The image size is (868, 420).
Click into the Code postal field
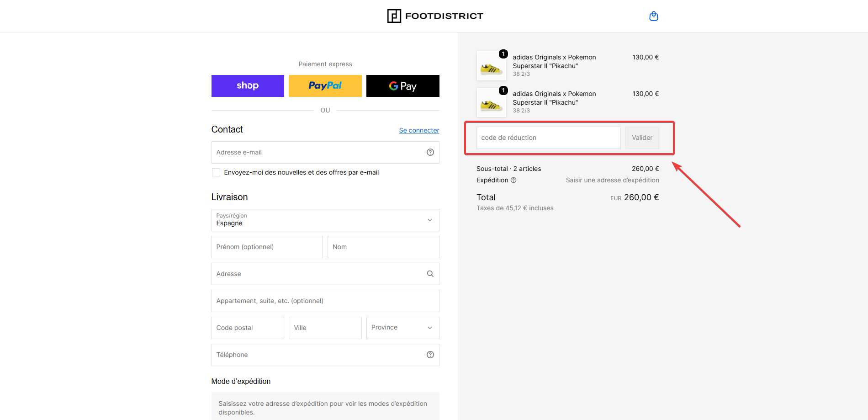click(x=248, y=328)
